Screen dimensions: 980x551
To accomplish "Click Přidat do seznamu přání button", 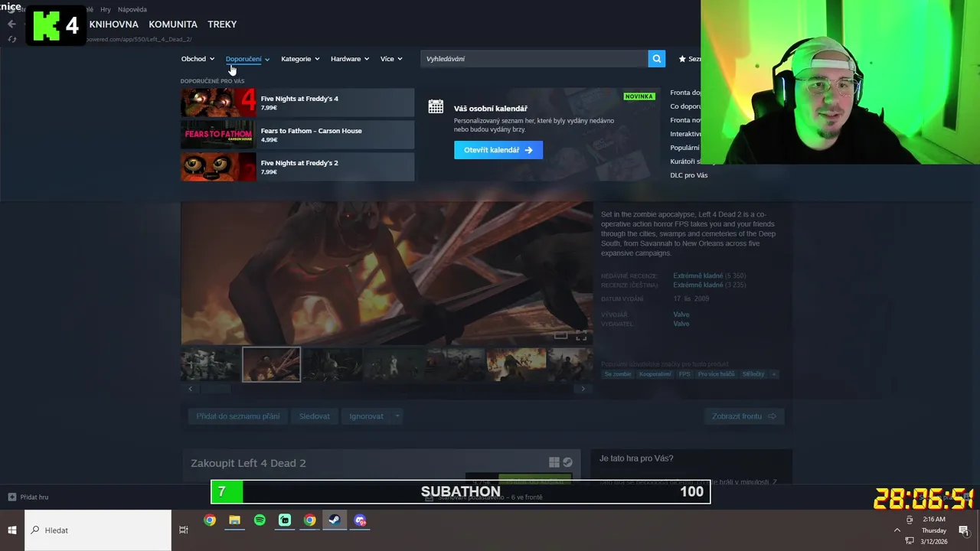I will (238, 416).
